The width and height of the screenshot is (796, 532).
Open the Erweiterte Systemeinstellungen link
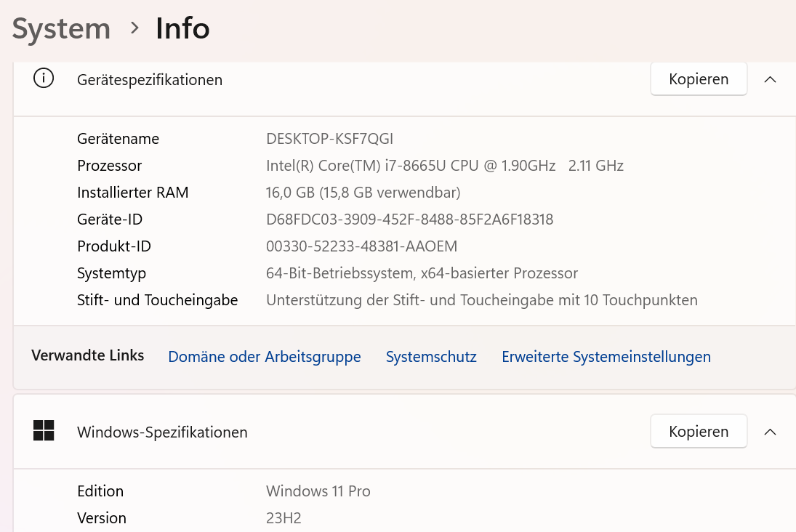click(606, 356)
